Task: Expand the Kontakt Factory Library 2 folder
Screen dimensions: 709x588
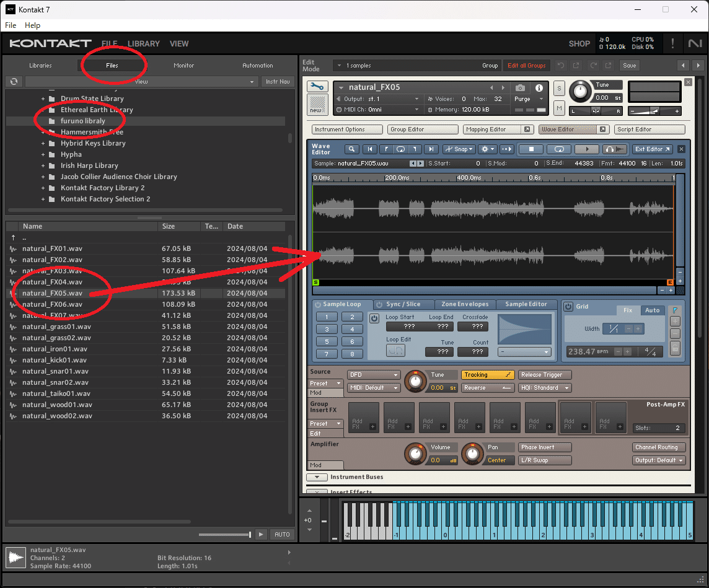Action: tap(43, 188)
